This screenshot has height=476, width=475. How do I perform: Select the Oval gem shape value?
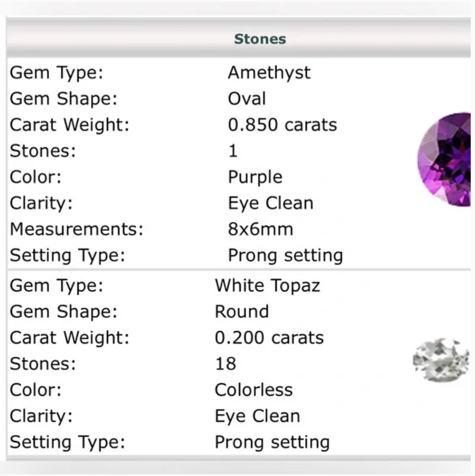click(247, 99)
